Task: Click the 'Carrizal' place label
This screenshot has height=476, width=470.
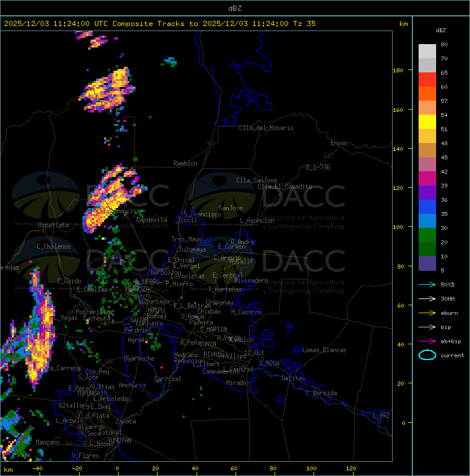Action: (168, 379)
